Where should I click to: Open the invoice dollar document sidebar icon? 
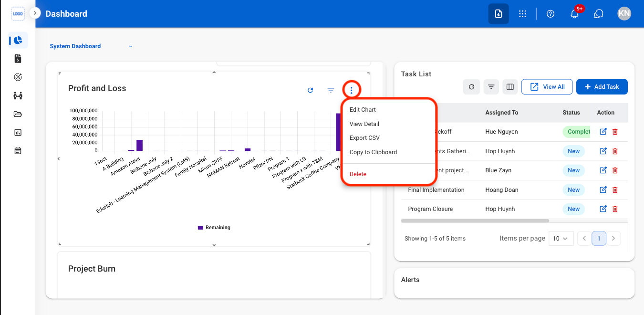point(18,59)
